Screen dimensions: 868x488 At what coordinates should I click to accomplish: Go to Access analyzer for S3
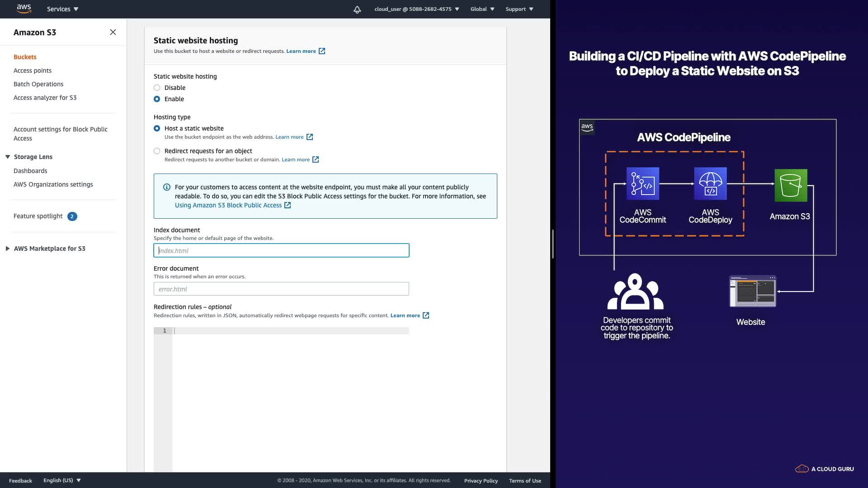[45, 98]
